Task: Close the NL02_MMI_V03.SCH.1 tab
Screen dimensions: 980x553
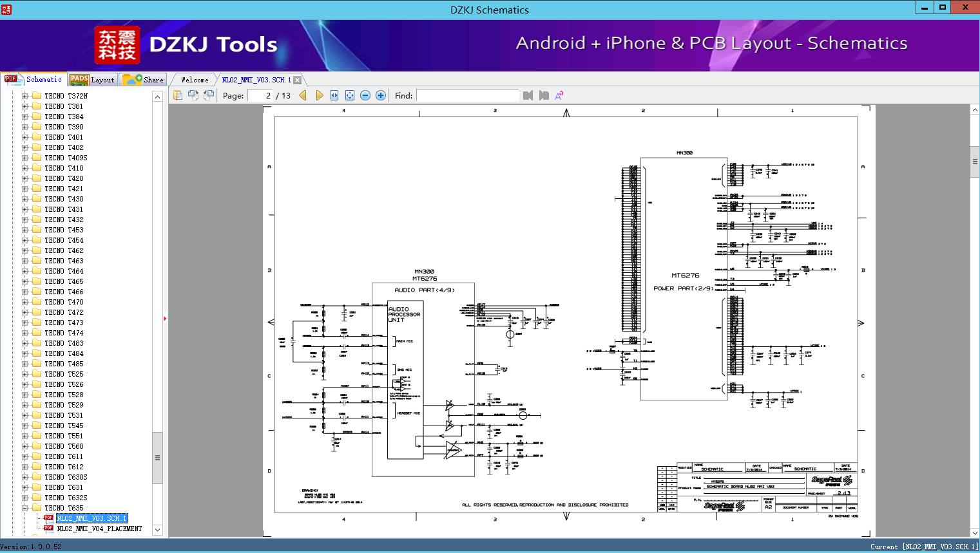Action: point(297,80)
